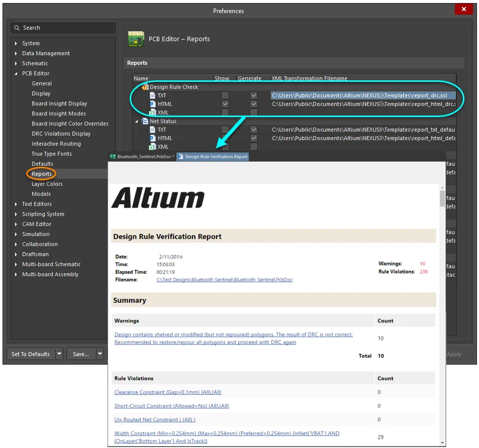
Task: Select General under PCB Editor
Action: 42,83
